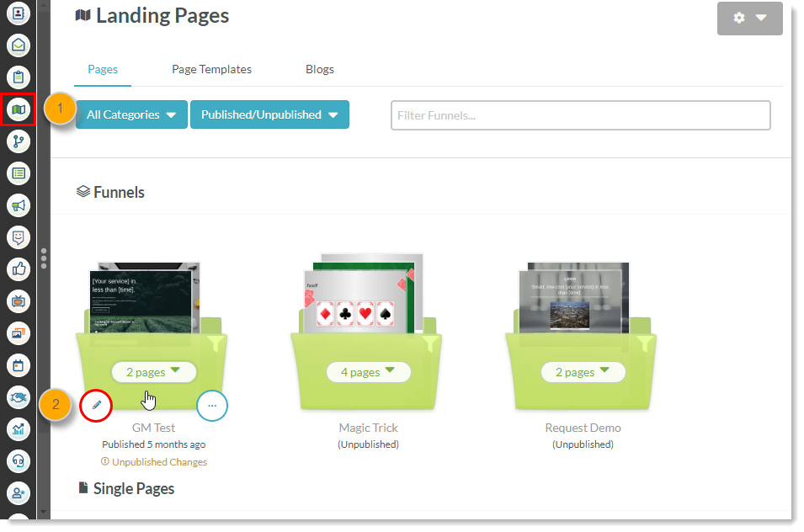Click the "Published 5 months ago" text
804x532 pixels.
click(x=154, y=444)
